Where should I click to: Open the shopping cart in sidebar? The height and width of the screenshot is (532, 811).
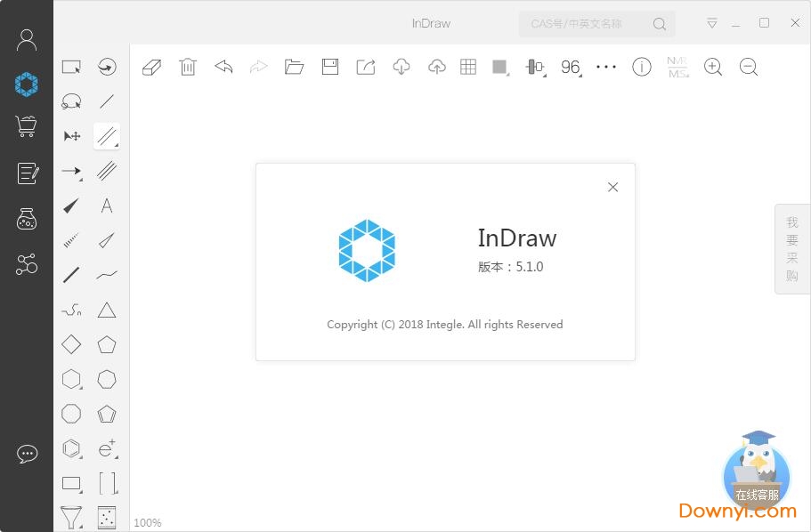(x=27, y=126)
